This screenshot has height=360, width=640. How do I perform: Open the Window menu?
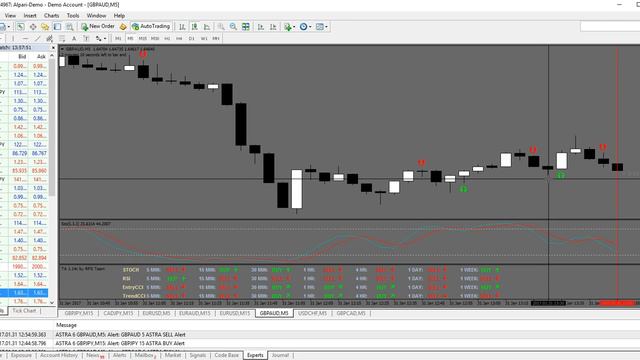point(96,16)
